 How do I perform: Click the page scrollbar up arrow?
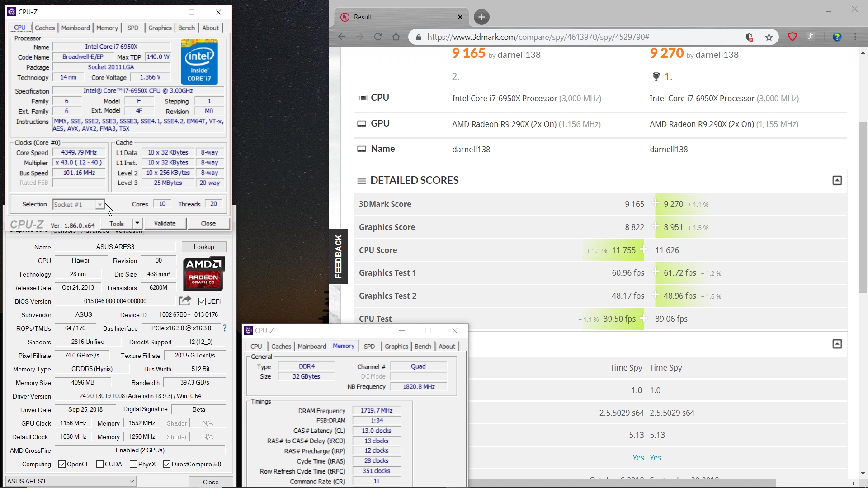[863, 53]
